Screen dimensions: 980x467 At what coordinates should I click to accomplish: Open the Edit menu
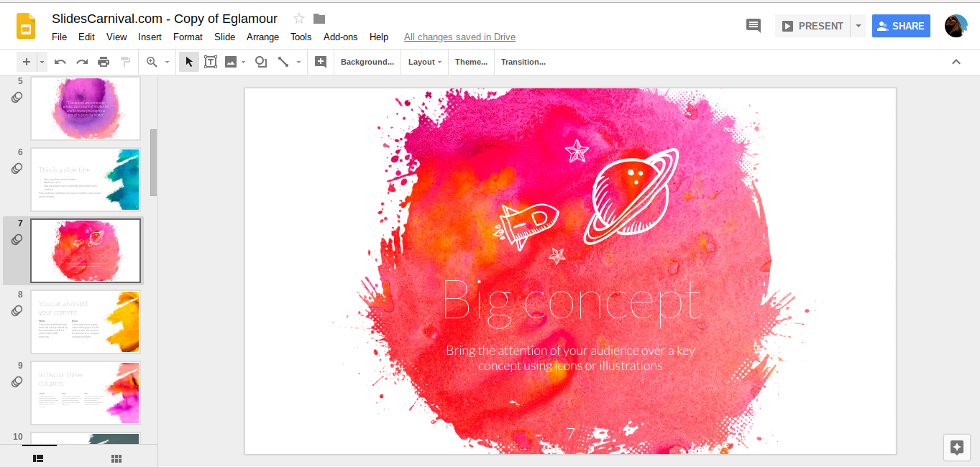pos(86,37)
